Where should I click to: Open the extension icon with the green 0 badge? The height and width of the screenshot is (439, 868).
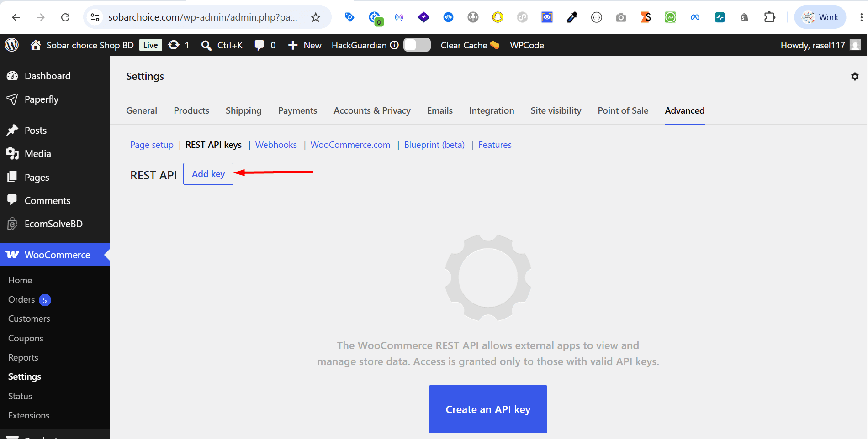[x=376, y=18]
